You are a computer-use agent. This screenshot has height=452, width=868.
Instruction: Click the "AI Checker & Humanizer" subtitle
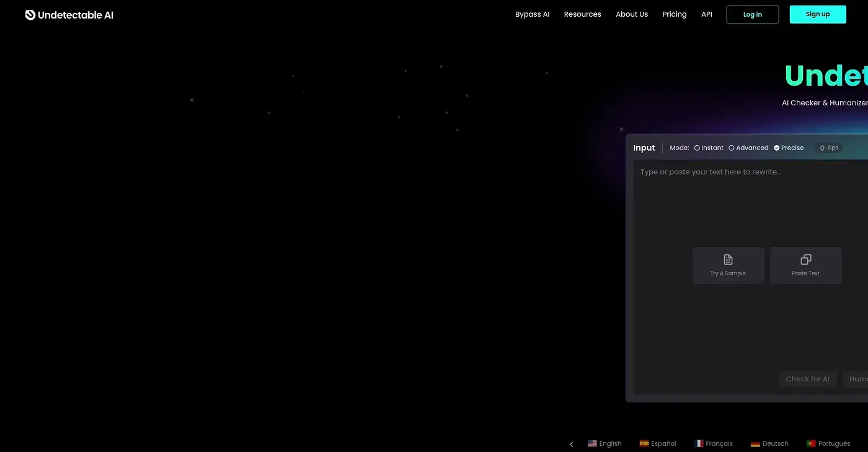825,103
